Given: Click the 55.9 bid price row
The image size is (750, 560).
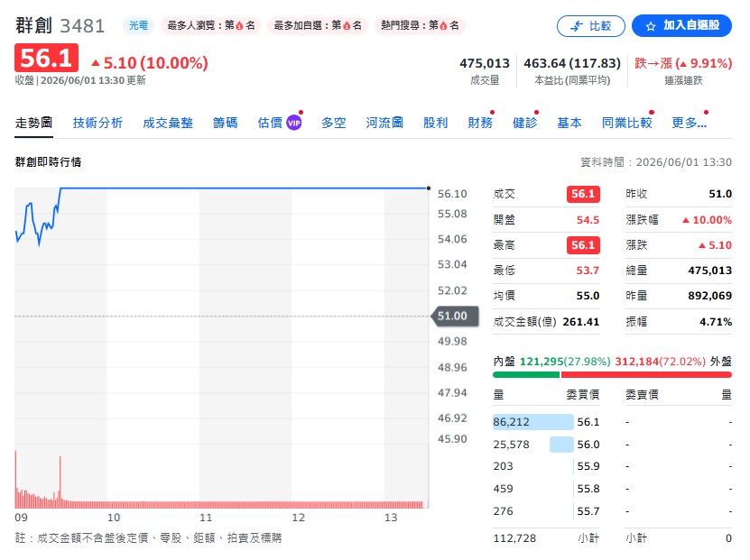Looking at the screenshot, I should 588,466.
